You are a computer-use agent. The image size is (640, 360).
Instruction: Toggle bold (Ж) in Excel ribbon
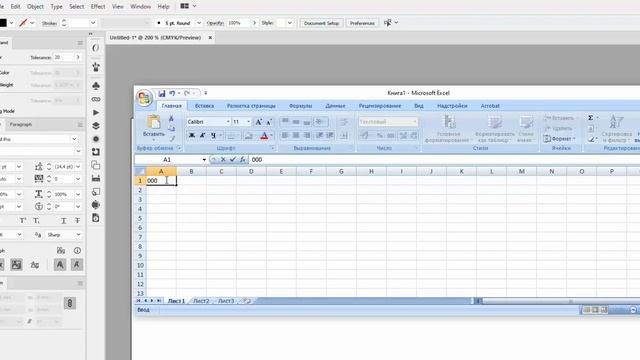tap(191, 136)
